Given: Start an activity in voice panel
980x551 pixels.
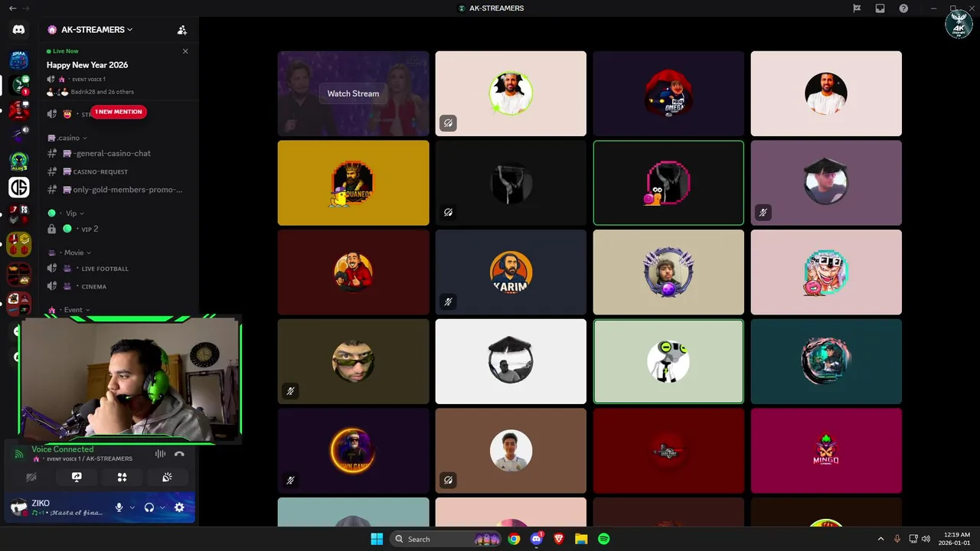Looking at the screenshot, I should click(x=122, y=477).
